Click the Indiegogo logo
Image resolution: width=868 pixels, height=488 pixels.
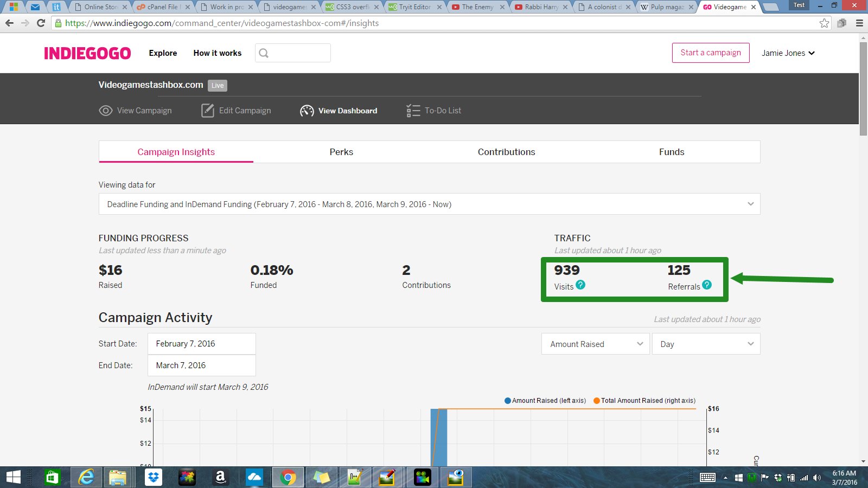click(x=87, y=53)
